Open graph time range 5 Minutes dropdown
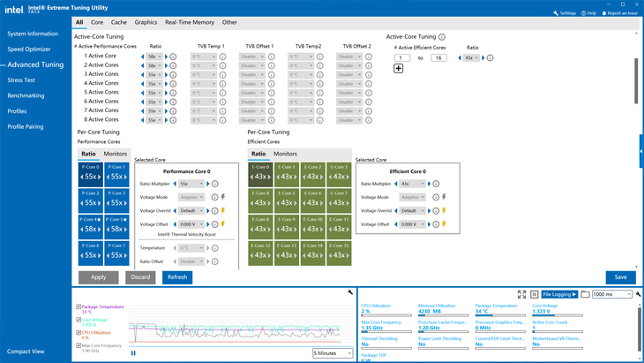The width and height of the screenshot is (644, 363). pyautogui.click(x=333, y=352)
